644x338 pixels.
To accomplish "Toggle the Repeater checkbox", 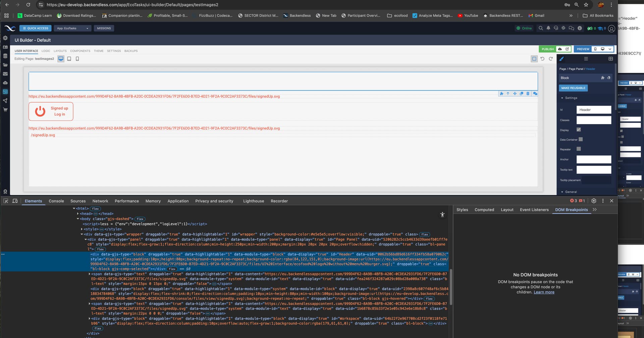I will 579,149.
